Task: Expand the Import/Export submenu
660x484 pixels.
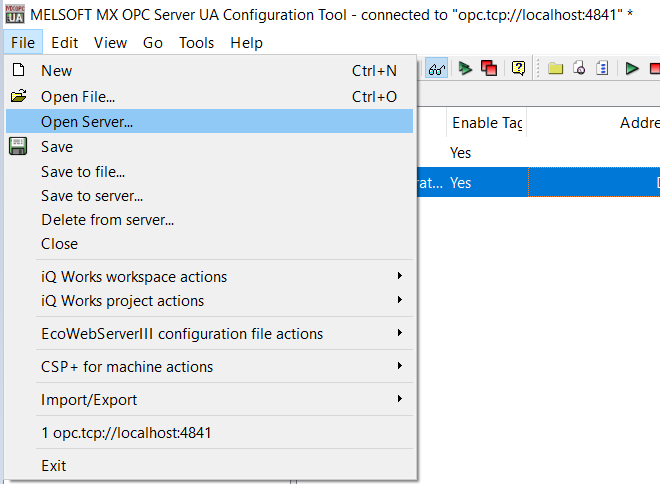Action: coord(210,399)
